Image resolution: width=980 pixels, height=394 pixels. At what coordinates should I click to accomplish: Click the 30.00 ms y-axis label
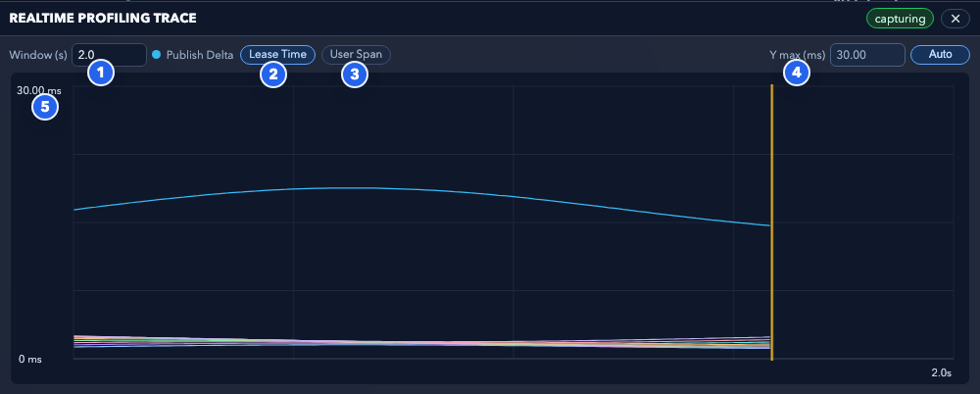click(39, 91)
